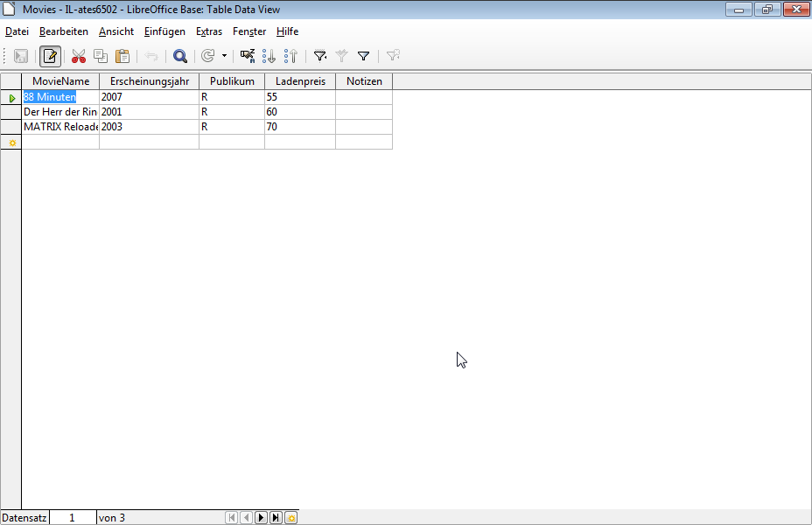Select row header of Der Herr row
This screenshot has width=812, height=525.
pyautogui.click(x=10, y=112)
